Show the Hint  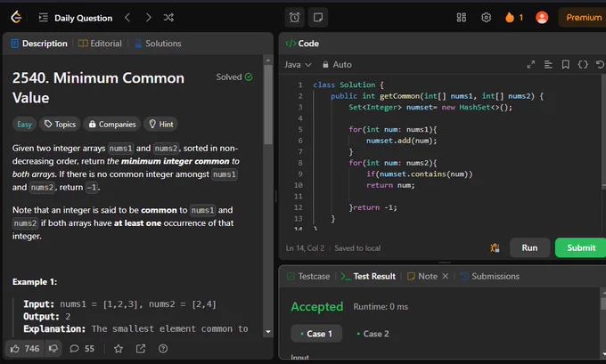click(x=161, y=125)
